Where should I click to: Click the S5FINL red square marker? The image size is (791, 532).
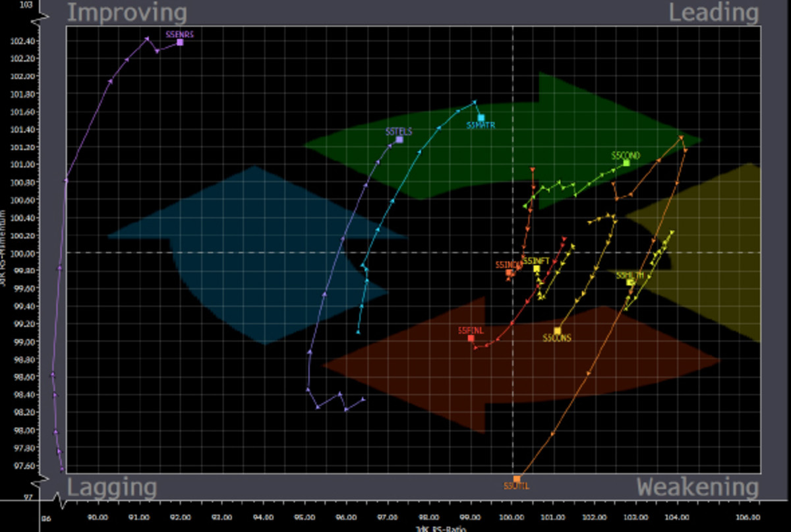pos(471,338)
